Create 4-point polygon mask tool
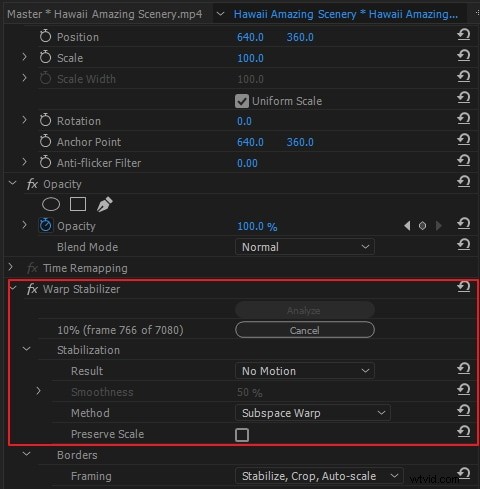This screenshot has height=489, width=480. [x=78, y=204]
